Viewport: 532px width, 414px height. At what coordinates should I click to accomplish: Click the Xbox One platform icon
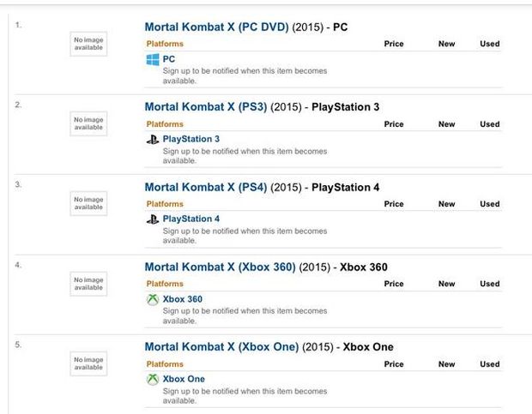click(x=153, y=379)
